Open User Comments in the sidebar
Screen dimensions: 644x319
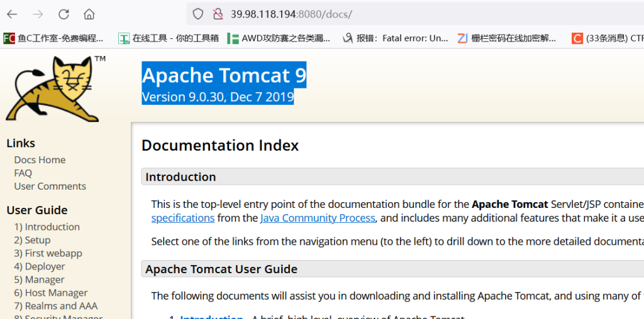tap(50, 187)
